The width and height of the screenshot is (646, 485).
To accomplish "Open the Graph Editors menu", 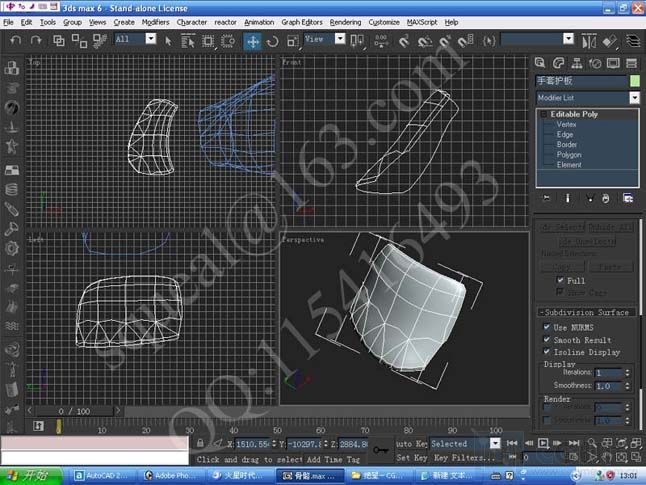I will (302, 22).
